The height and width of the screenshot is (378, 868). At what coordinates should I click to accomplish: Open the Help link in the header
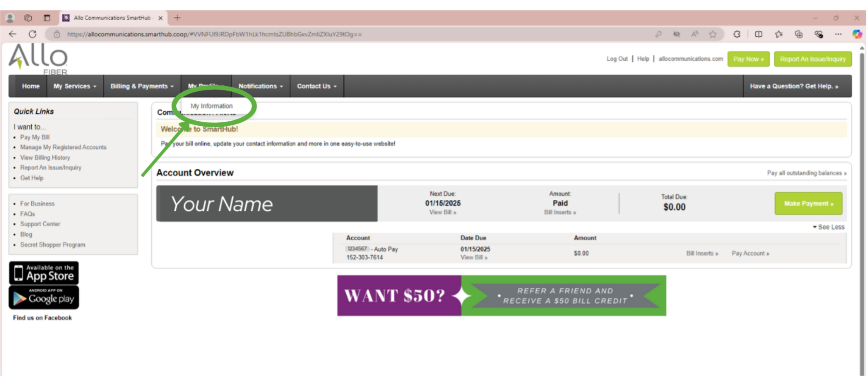[643, 59]
